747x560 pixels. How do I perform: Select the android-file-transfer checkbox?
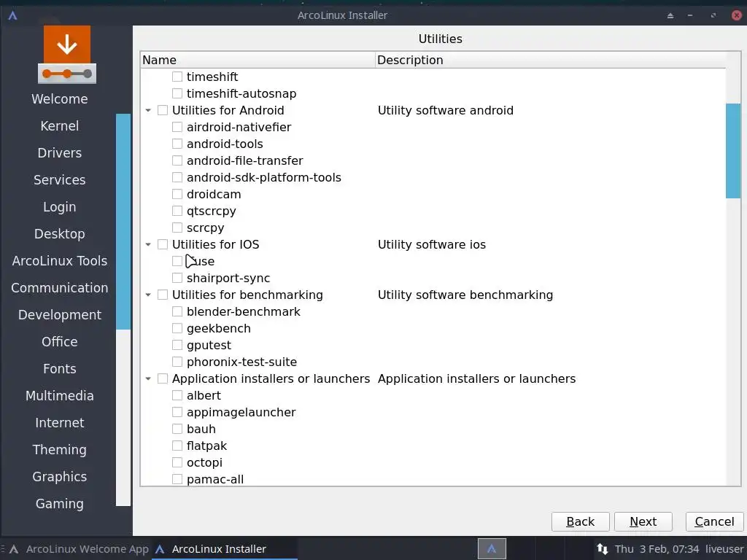click(x=177, y=160)
